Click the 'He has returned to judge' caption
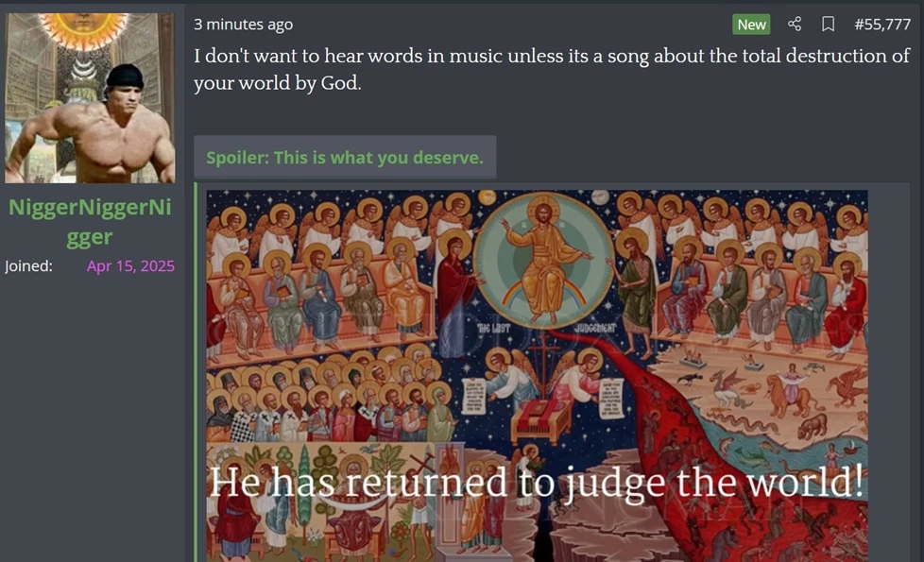 (537, 483)
